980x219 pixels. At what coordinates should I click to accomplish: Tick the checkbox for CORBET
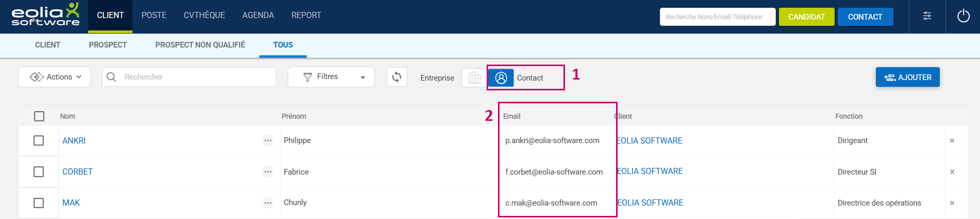point(39,171)
